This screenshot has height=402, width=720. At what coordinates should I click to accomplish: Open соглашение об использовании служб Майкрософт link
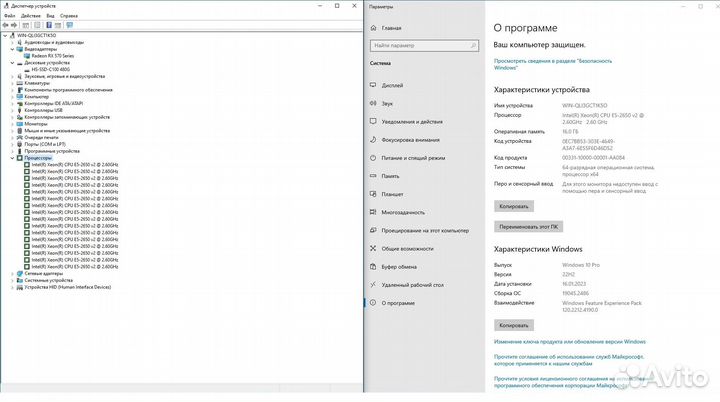[569, 360]
